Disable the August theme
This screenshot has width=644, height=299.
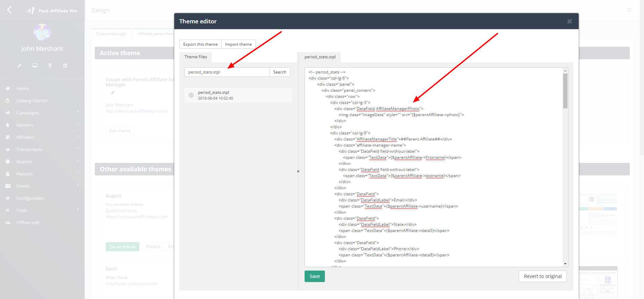coord(153,247)
